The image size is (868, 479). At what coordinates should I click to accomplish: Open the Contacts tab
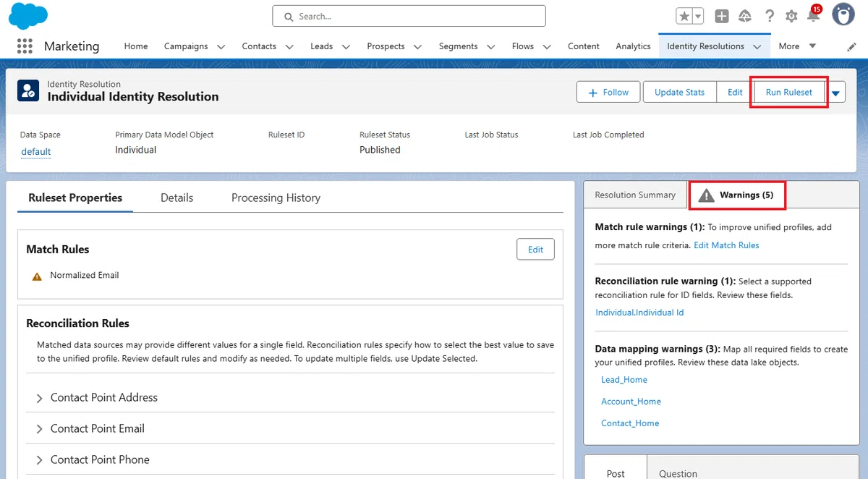point(259,46)
